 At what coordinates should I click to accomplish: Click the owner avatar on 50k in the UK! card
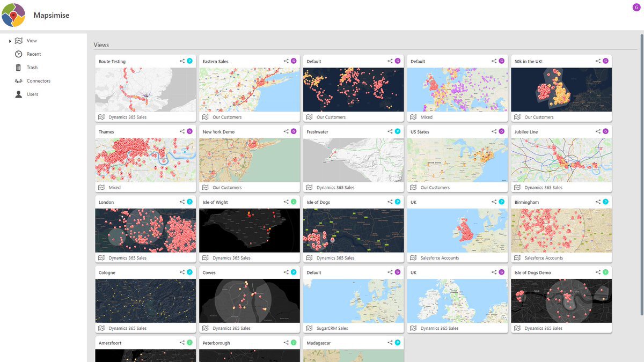coord(605,61)
